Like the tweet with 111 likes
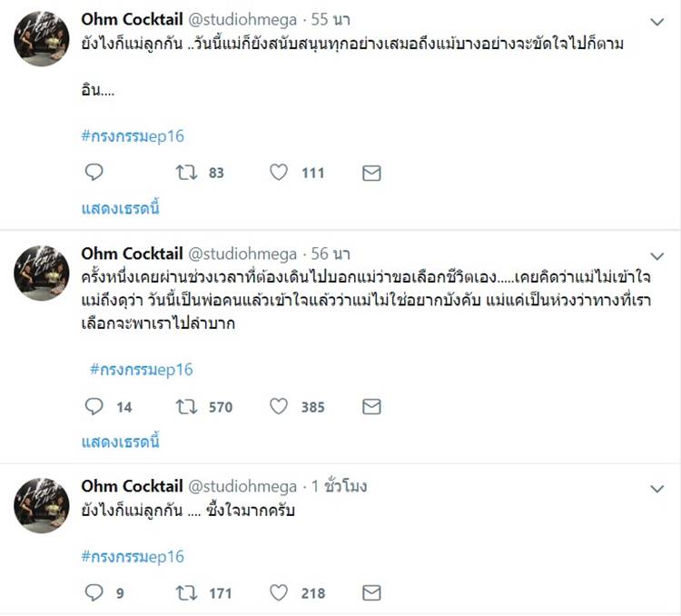Viewport: 681px width, 616px height. [279, 173]
